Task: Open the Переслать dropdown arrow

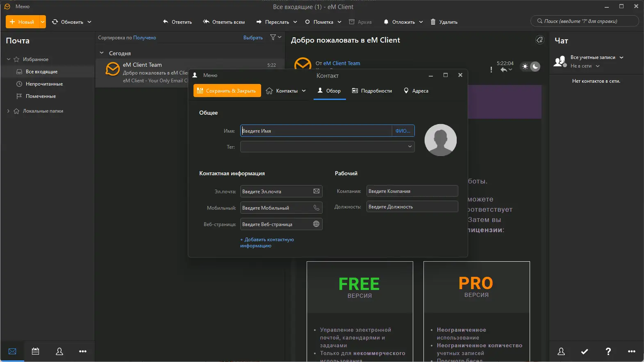Action: click(295, 22)
